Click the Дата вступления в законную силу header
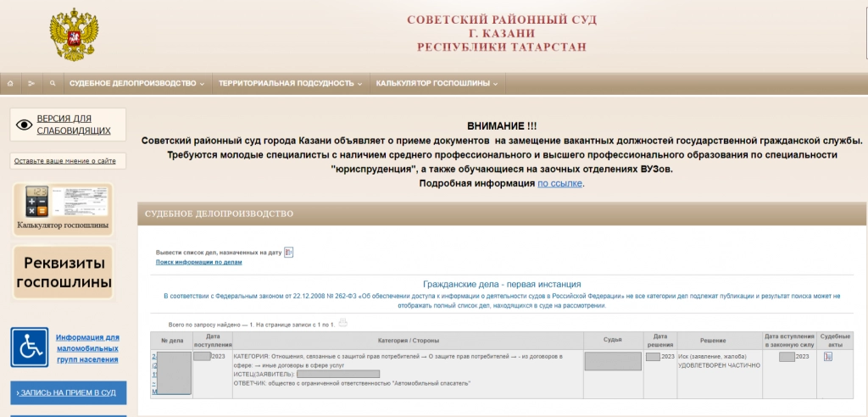The image size is (868, 417). click(790, 341)
